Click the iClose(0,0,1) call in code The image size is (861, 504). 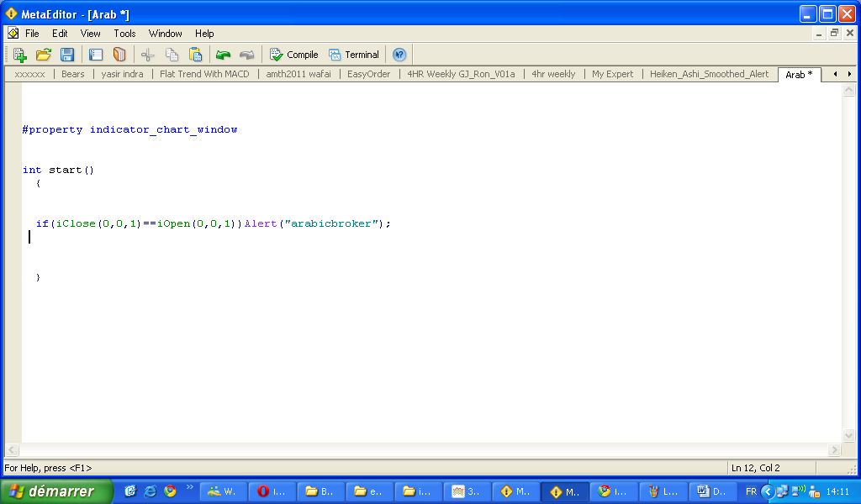[x=99, y=223]
